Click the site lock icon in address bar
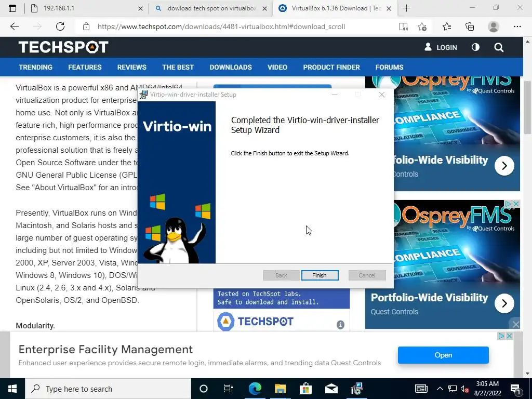 86,26
